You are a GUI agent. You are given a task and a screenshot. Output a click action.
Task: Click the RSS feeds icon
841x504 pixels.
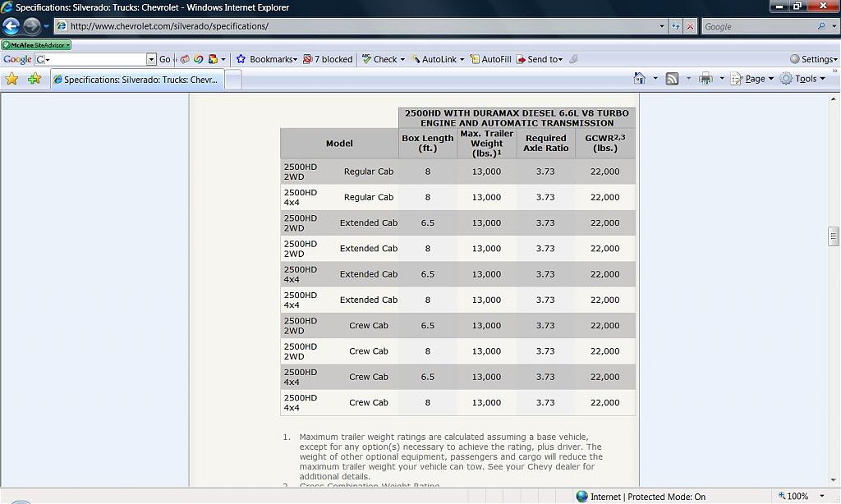[x=672, y=79]
